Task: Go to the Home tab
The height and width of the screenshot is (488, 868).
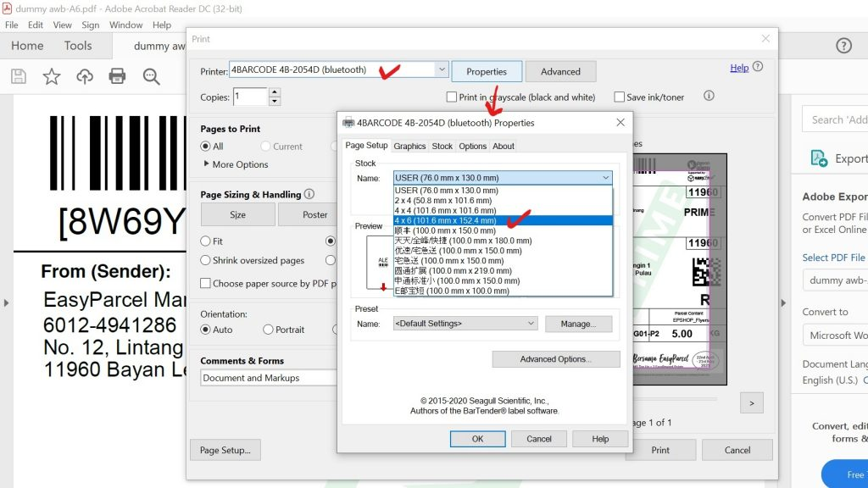Action: tap(27, 46)
